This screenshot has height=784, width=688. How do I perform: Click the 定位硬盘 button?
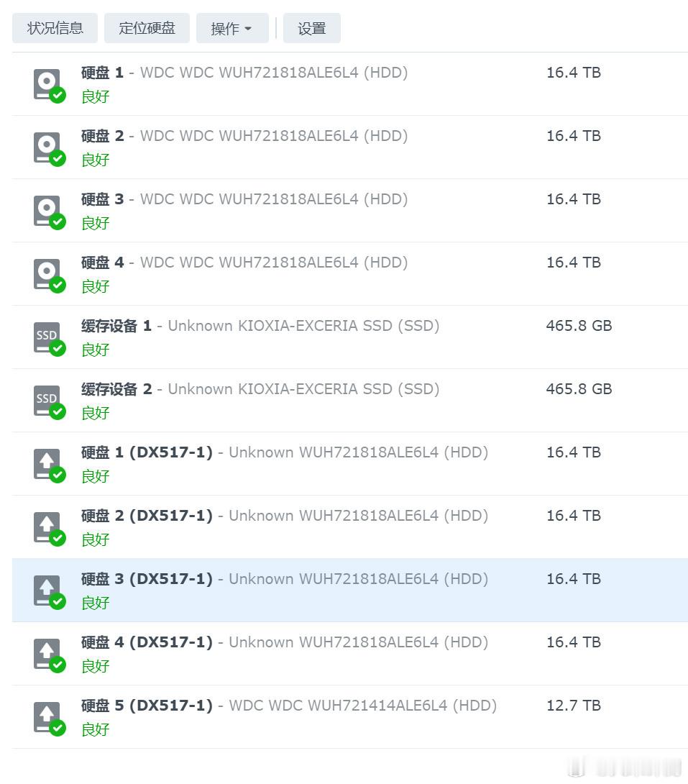pyautogui.click(x=147, y=28)
